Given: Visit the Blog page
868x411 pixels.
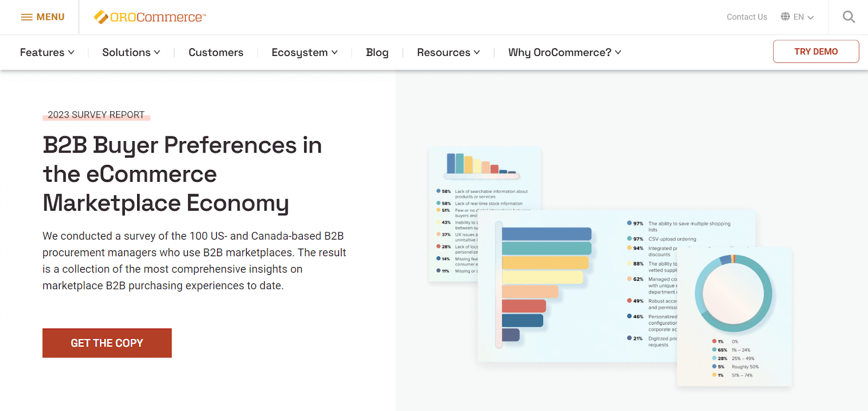Looking at the screenshot, I should pos(377,52).
